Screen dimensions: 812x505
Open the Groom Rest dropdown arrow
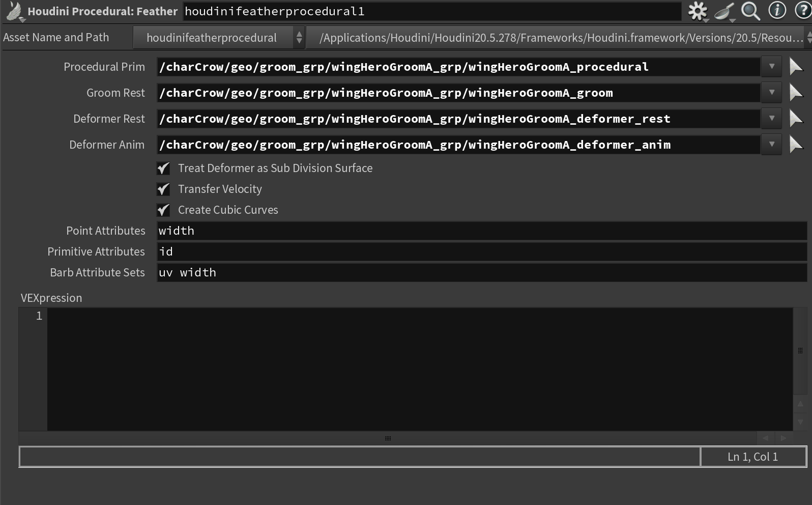772,93
